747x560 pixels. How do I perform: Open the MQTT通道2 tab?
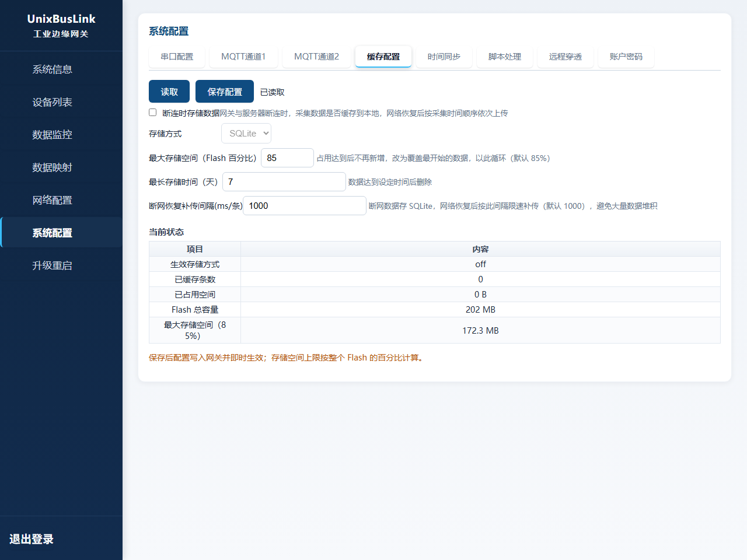[x=316, y=57]
